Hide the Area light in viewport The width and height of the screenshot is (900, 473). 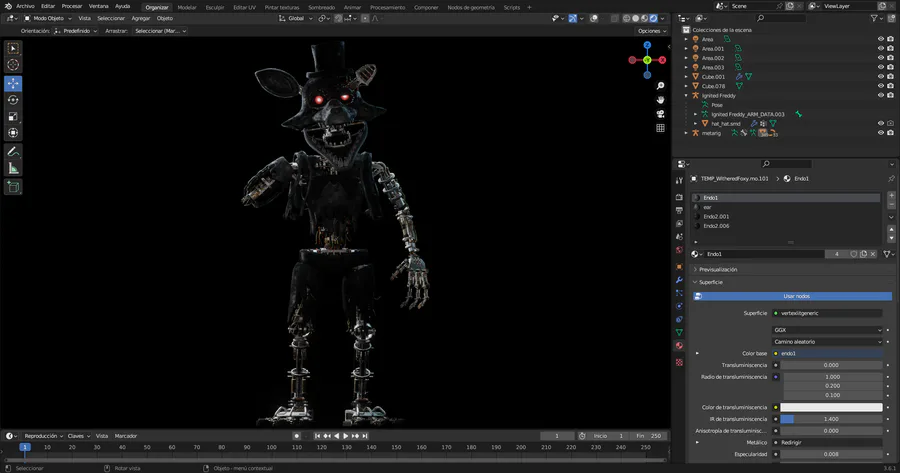880,40
